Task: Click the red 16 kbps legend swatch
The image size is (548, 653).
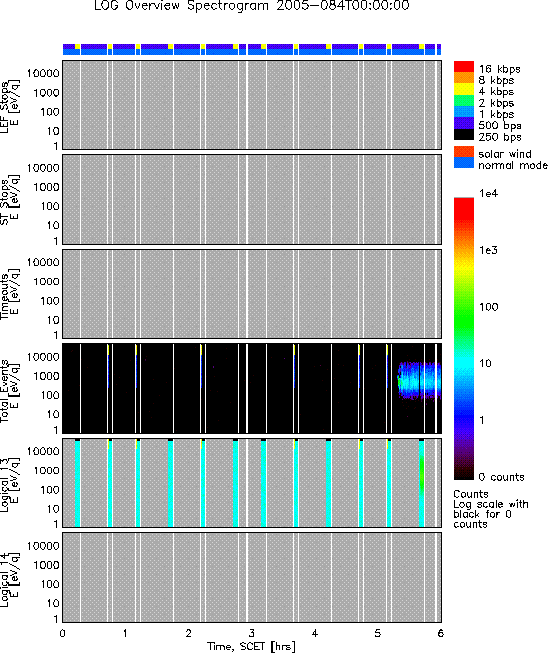Action: click(x=464, y=67)
